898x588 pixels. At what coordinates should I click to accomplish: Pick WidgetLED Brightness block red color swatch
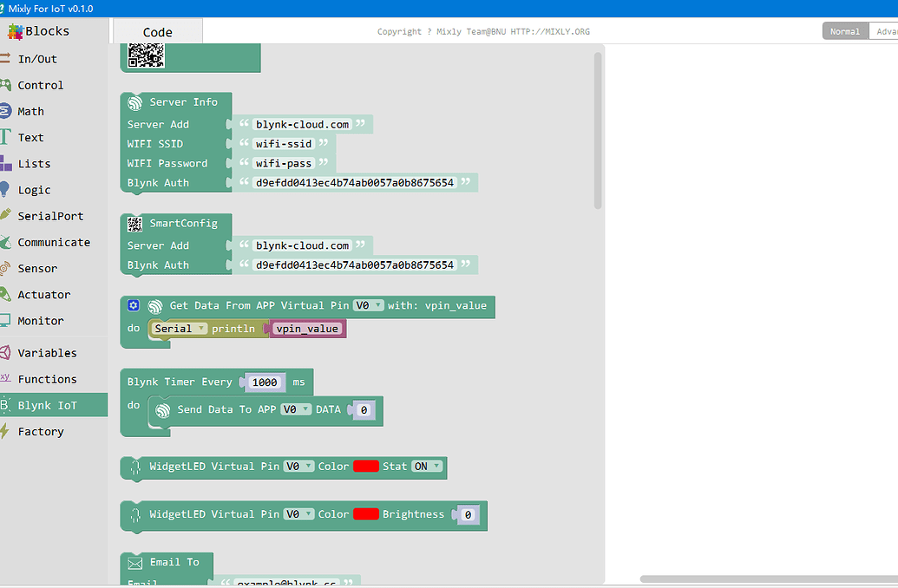click(x=366, y=514)
